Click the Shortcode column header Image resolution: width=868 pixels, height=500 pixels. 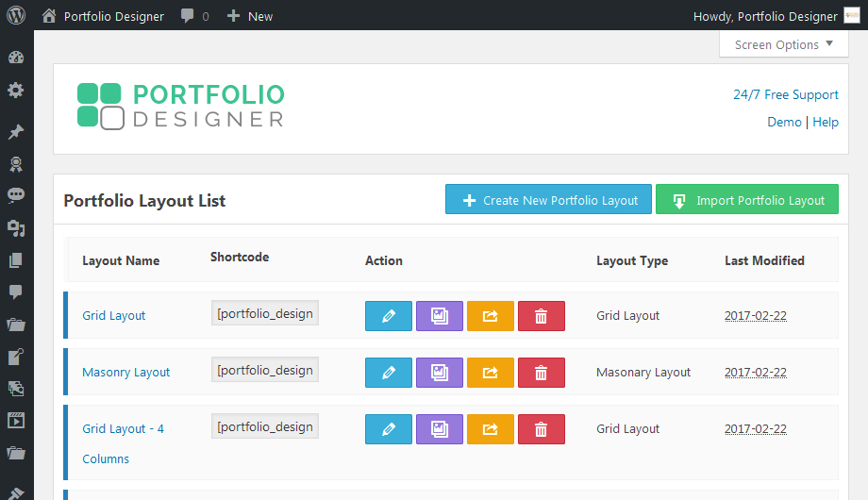click(239, 257)
